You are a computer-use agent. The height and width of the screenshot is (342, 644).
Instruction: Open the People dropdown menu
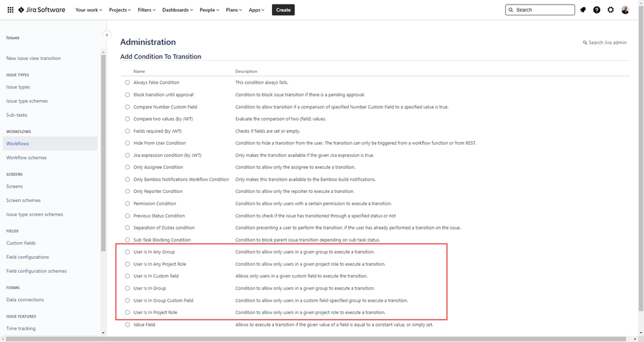(x=210, y=10)
